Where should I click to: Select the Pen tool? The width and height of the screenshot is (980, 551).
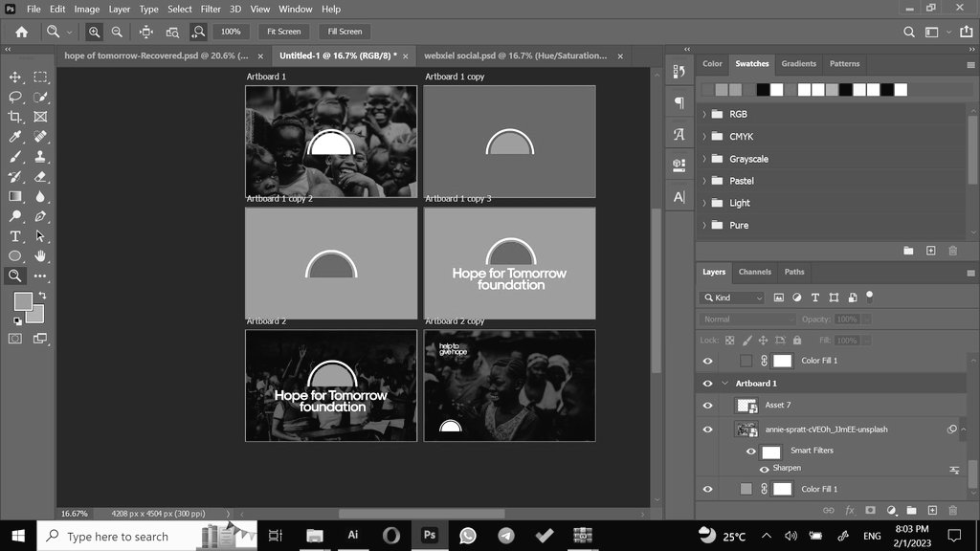pos(40,216)
